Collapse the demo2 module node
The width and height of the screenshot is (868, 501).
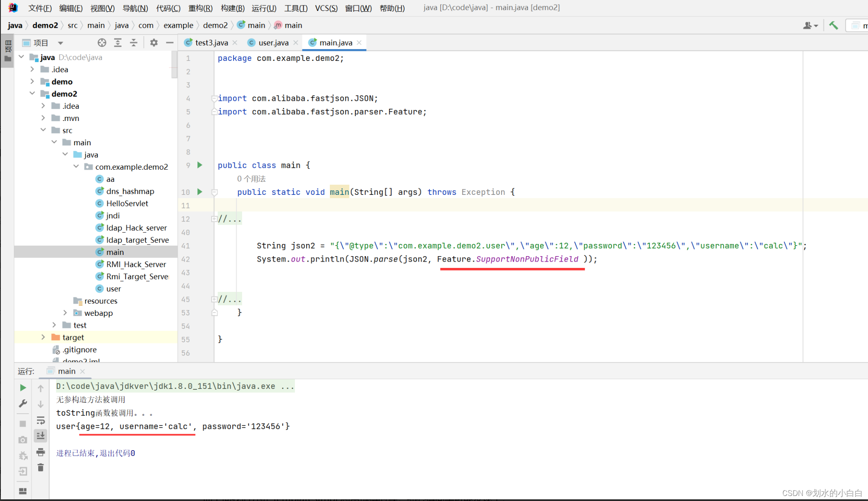click(x=32, y=94)
